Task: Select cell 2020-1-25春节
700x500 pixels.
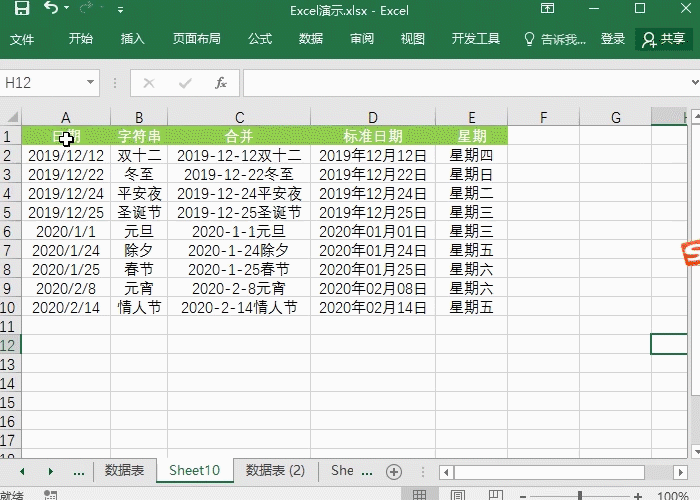Action: click(x=239, y=270)
